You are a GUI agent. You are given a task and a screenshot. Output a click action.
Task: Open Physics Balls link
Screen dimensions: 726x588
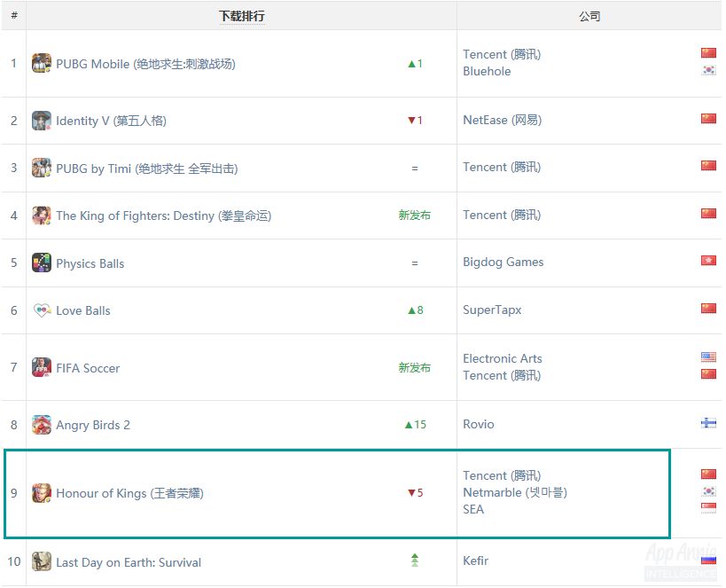pyautogui.click(x=90, y=263)
